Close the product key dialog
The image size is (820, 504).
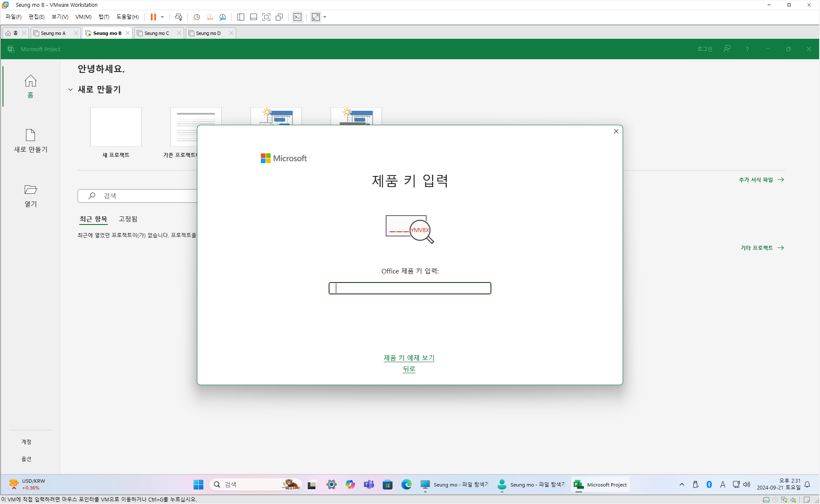click(x=616, y=131)
